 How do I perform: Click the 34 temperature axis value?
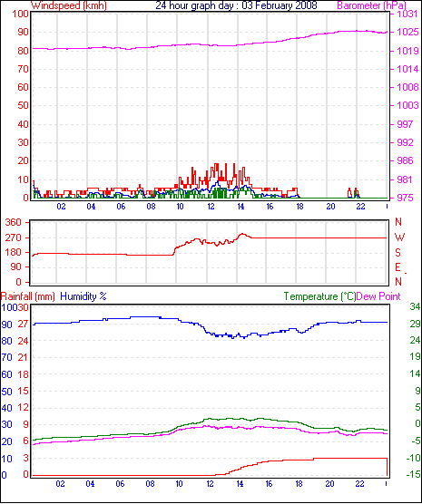[x=415, y=306]
